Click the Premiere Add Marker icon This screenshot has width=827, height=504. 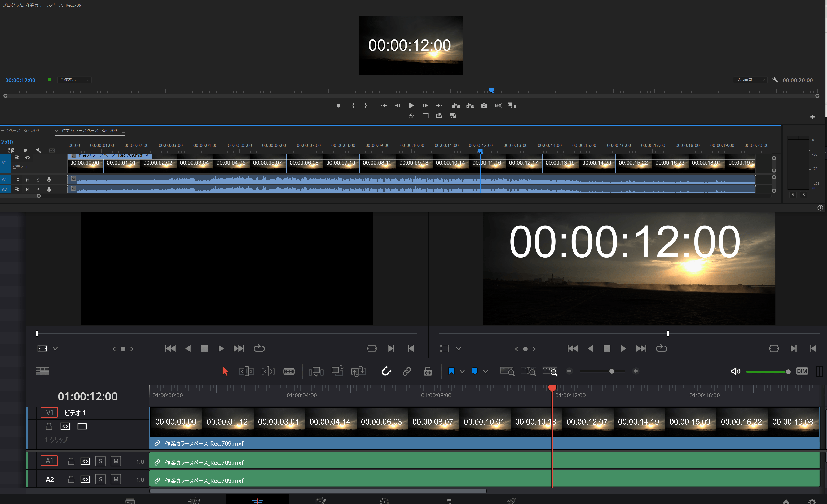click(x=338, y=105)
